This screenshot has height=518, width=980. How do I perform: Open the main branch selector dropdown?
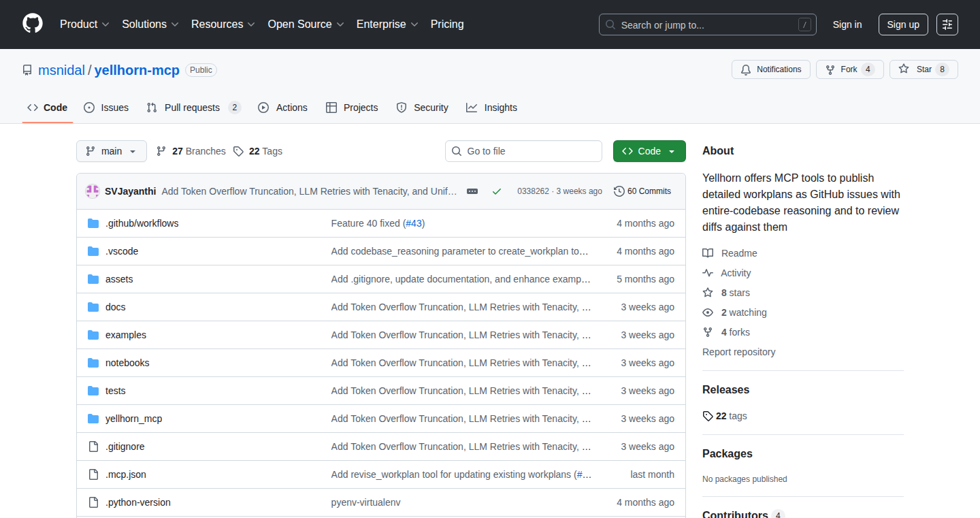pos(112,151)
